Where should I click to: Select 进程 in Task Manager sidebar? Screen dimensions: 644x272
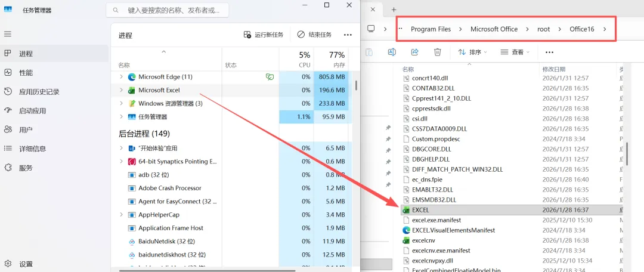(x=54, y=54)
